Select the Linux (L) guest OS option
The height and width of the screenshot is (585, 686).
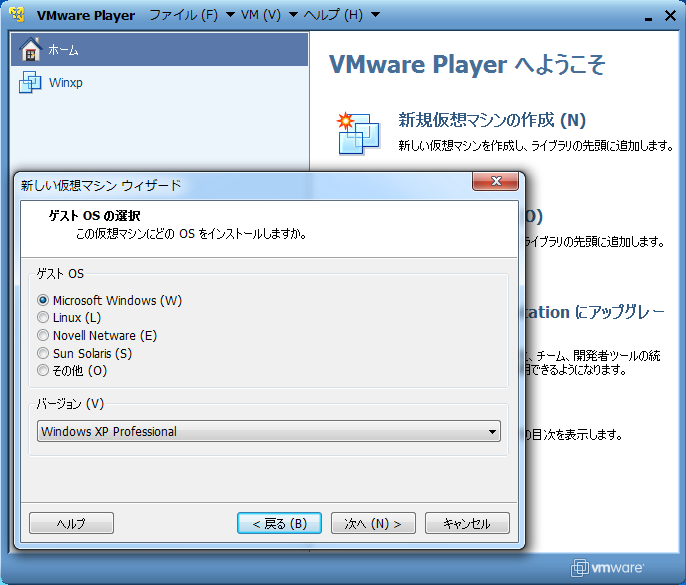tap(43, 318)
